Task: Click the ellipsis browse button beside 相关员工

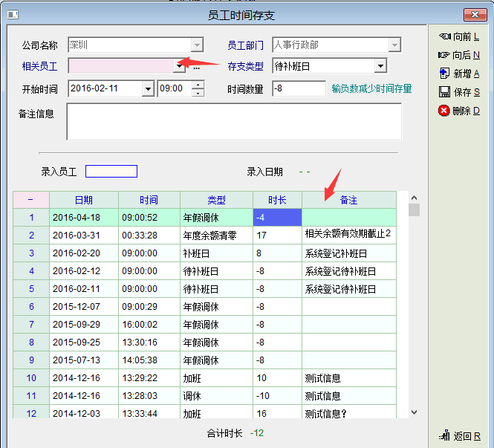Action: click(x=197, y=67)
